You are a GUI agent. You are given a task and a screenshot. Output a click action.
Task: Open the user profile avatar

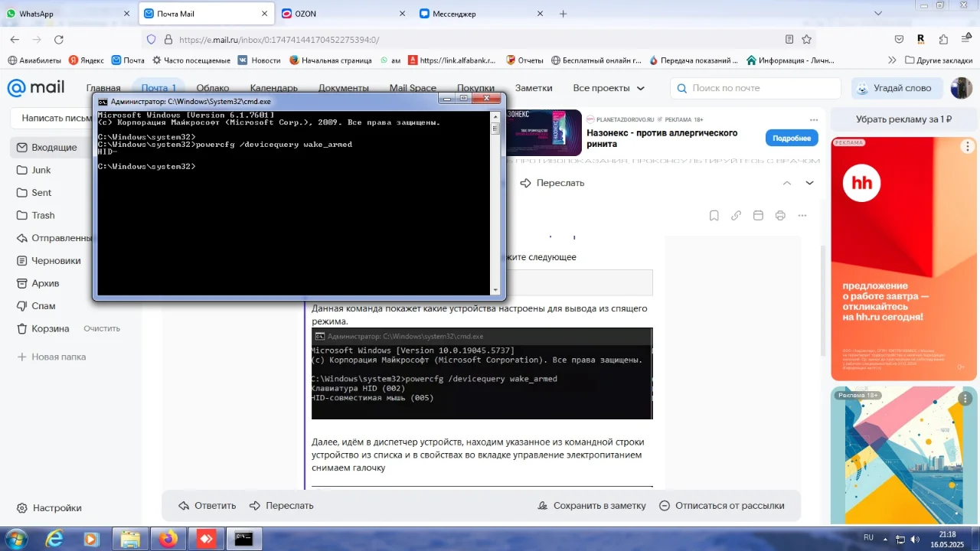962,88
